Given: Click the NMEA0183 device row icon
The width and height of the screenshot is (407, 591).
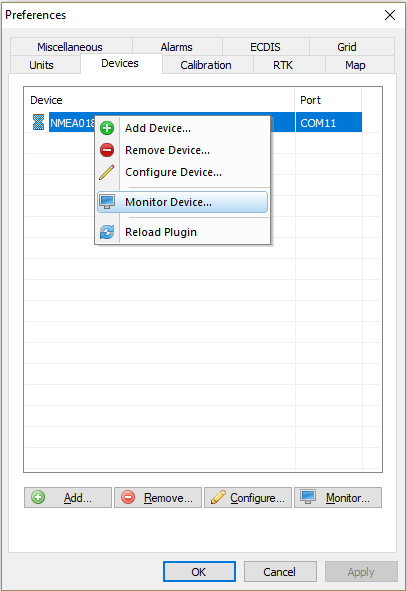Looking at the screenshot, I should [38, 122].
